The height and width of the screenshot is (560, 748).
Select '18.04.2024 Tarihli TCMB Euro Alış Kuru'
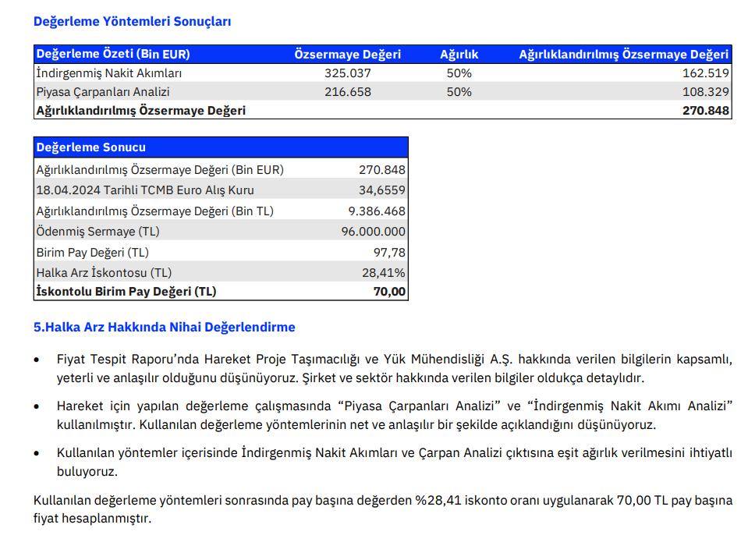coord(145,190)
